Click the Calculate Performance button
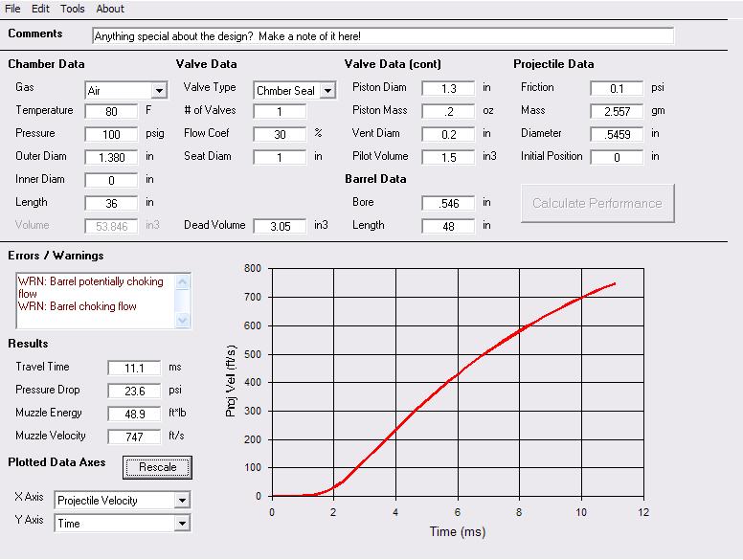The image size is (743, 560). click(597, 203)
